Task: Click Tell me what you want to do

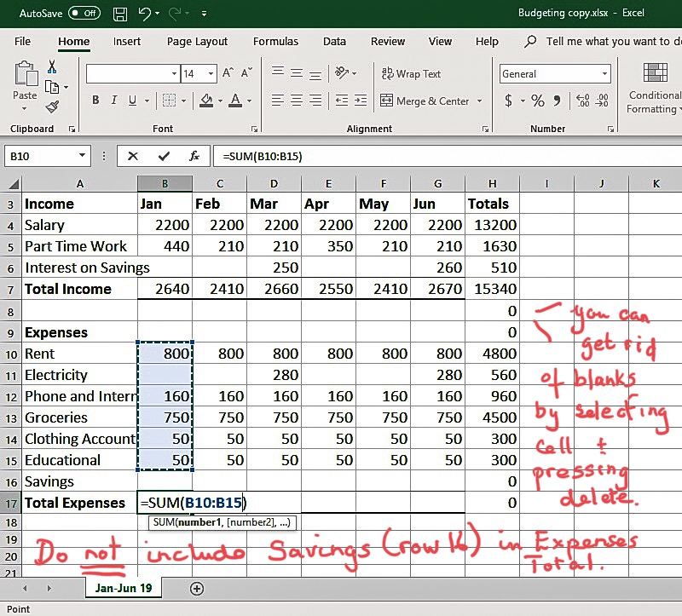Action: point(597,41)
